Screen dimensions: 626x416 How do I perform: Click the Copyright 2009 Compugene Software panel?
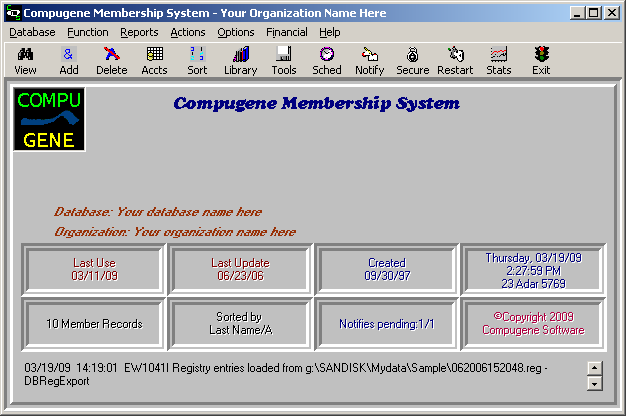click(533, 324)
